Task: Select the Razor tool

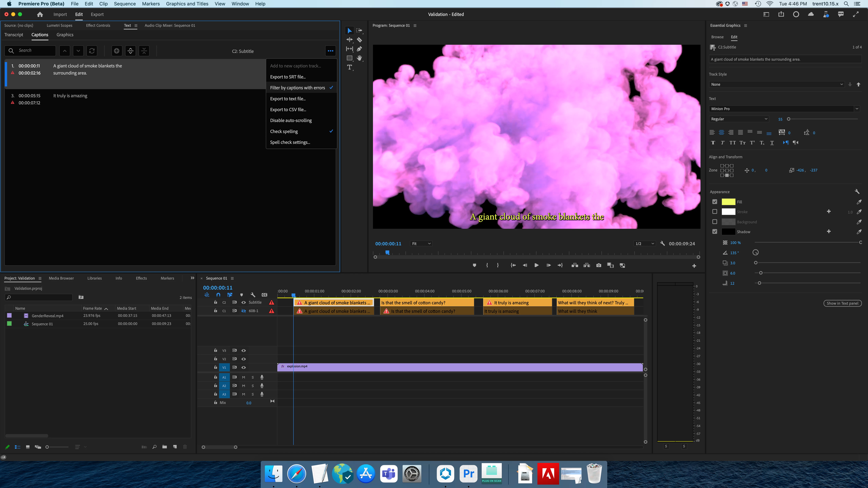Action: click(x=359, y=40)
